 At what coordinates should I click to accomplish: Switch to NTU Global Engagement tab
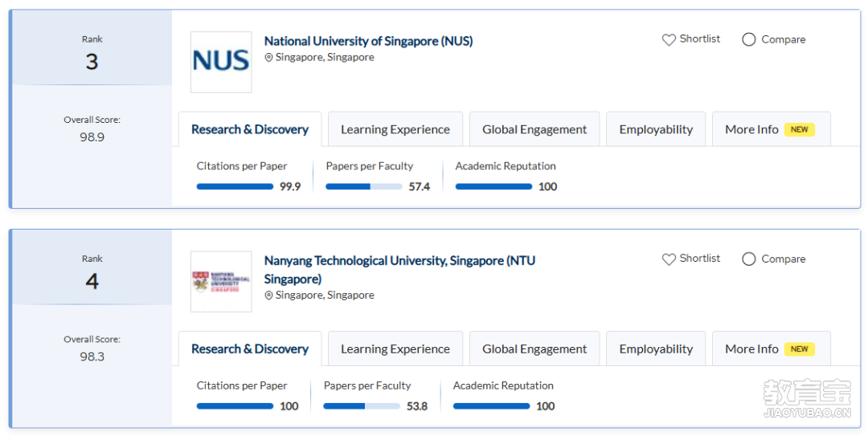(534, 349)
